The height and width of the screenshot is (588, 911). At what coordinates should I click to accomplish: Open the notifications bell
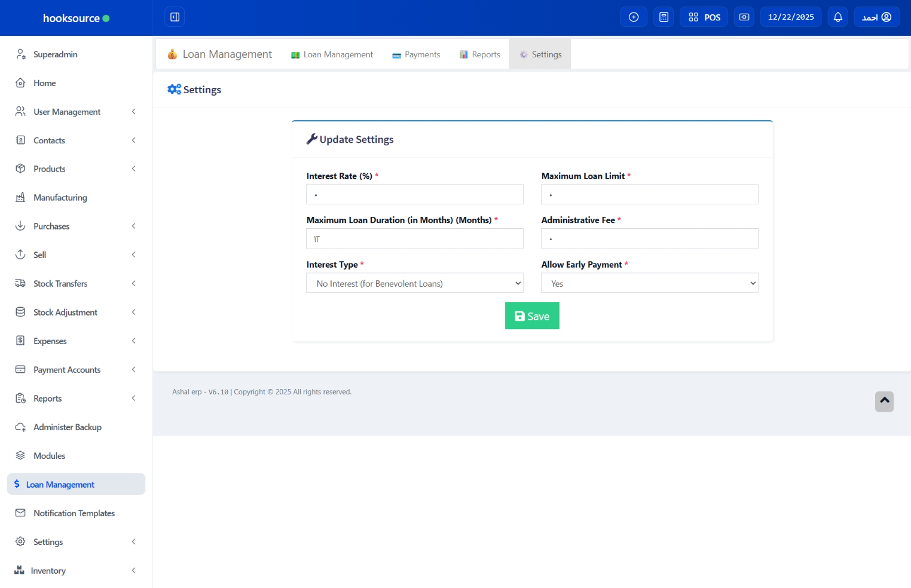pyautogui.click(x=837, y=17)
